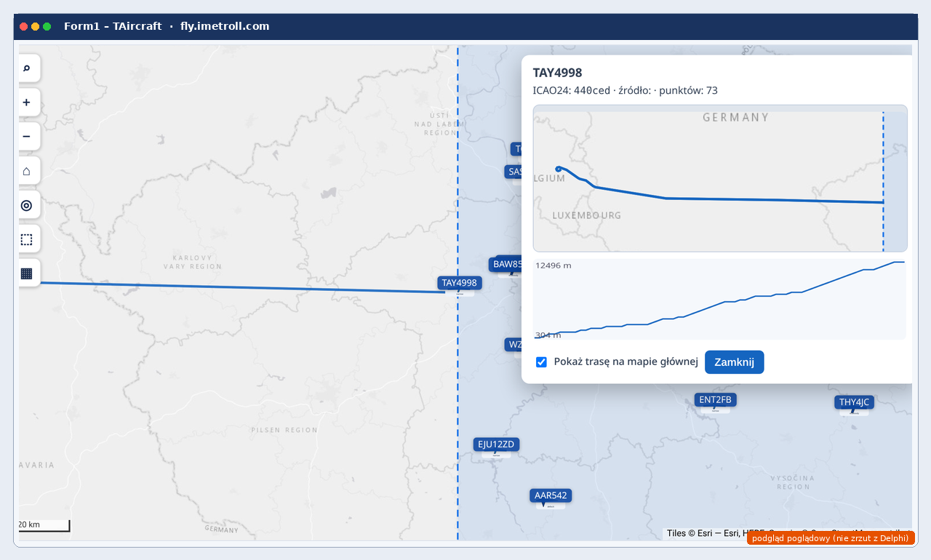The image size is (931, 560).
Task: Open the map search tool
Action: (27, 68)
